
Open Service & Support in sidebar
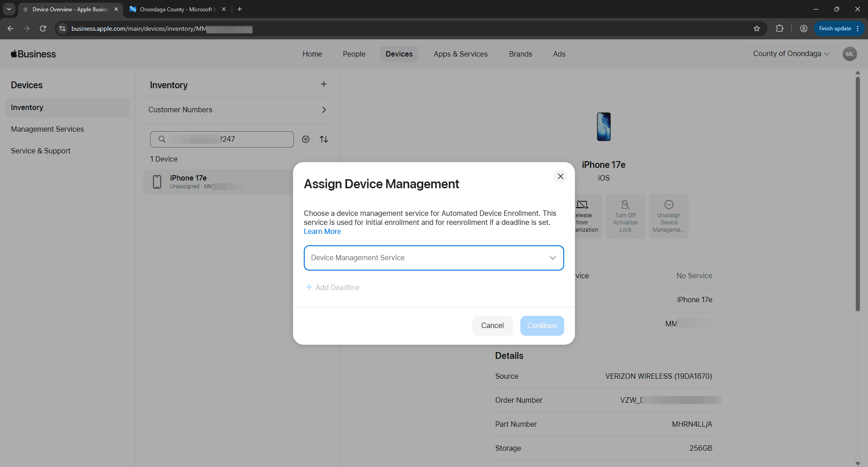41,151
